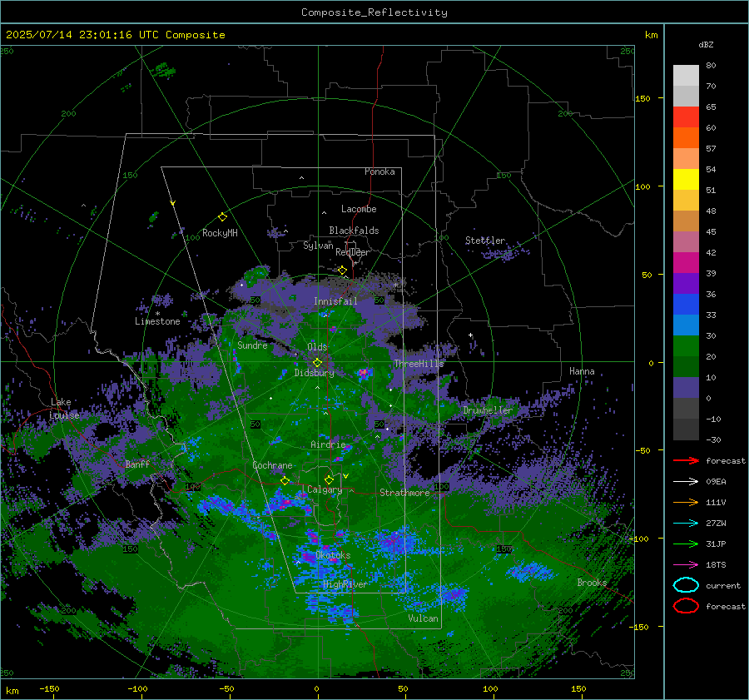Click the yellow diamond marker beside RockyMH
The width and height of the screenshot is (749, 700).
point(222,217)
